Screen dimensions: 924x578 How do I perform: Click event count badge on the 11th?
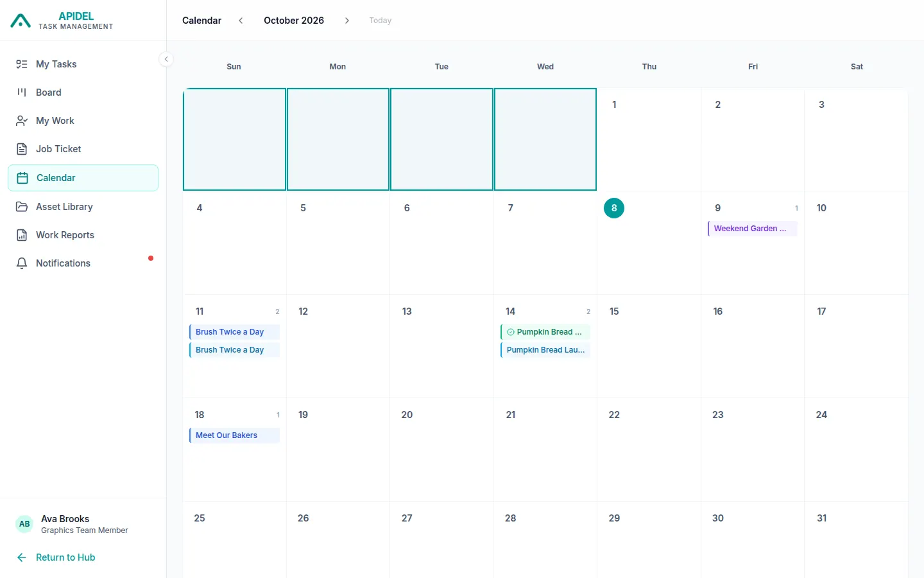277,311
